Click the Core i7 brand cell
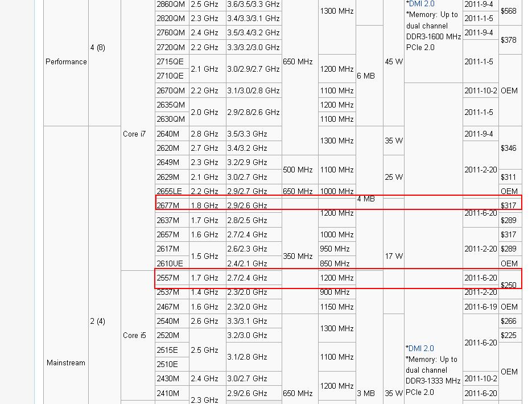The width and height of the screenshot is (532, 404). point(138,134)
